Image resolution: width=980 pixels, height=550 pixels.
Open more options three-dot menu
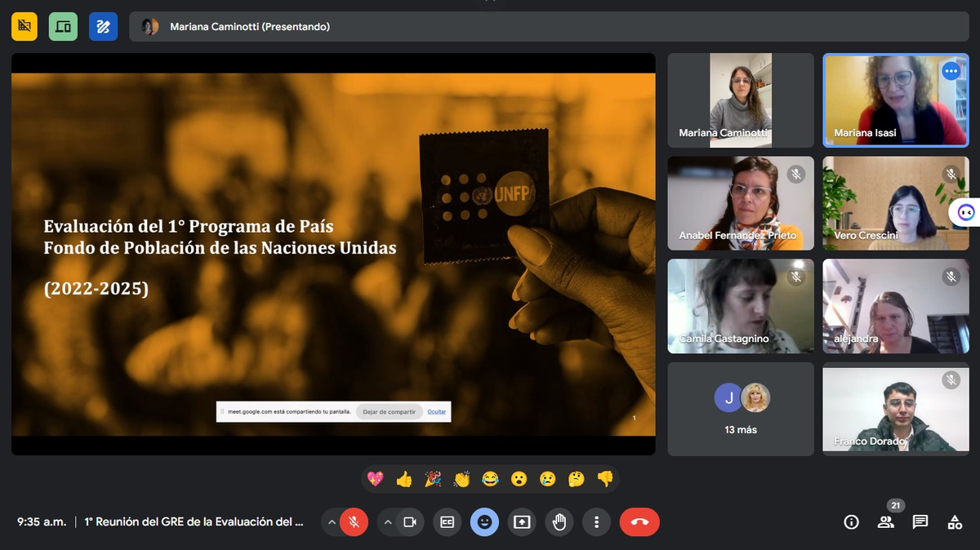[x=597, y=522]
